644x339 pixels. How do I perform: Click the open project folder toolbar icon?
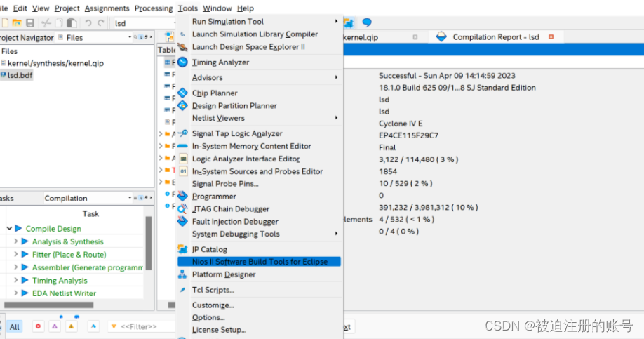point(17,23)
